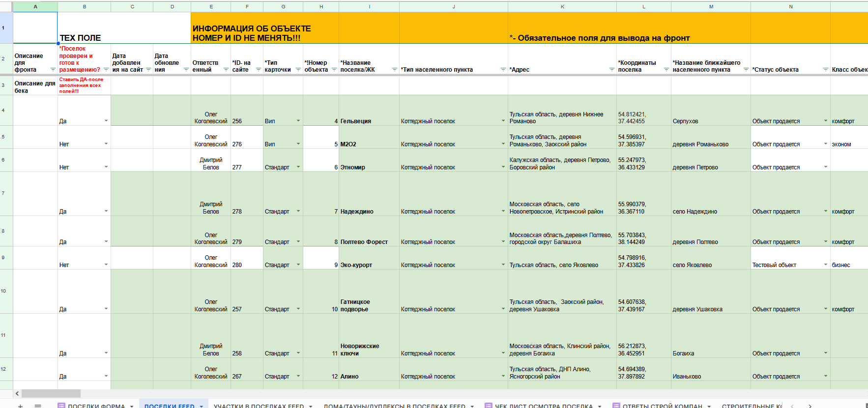Screen dimensions: 868x408
Task: Switch to УЧАСТКИ В ПОСЕЛКАХ FEED tab
Action: 259,406
